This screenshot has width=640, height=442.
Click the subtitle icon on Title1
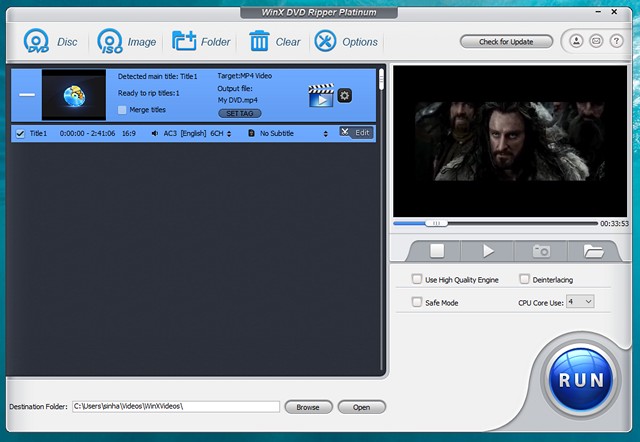coord(251,133)
